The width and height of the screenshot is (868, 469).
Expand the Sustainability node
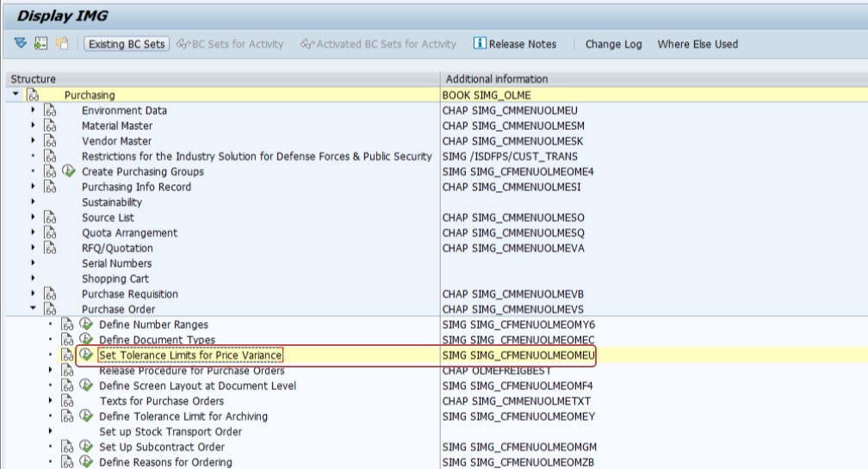click(34, 202)
